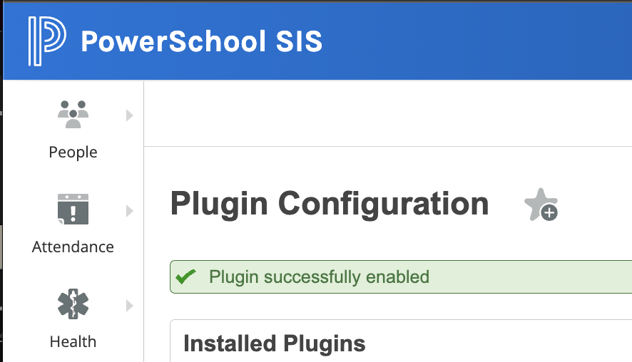The image size is (632, 362).
Task: Click the Plugin Configuration page heading
Action: coord(329,204)
